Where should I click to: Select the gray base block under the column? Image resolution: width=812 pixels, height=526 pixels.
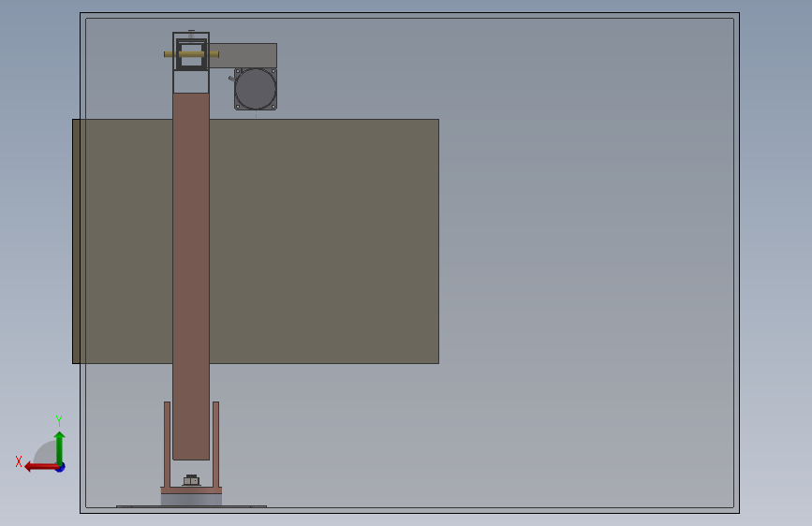(191, 500)
